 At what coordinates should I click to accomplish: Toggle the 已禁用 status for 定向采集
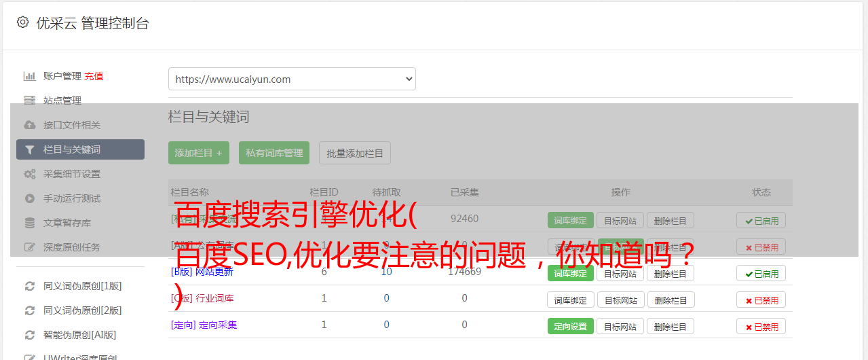pyautogui.click(x=761, y=326)
